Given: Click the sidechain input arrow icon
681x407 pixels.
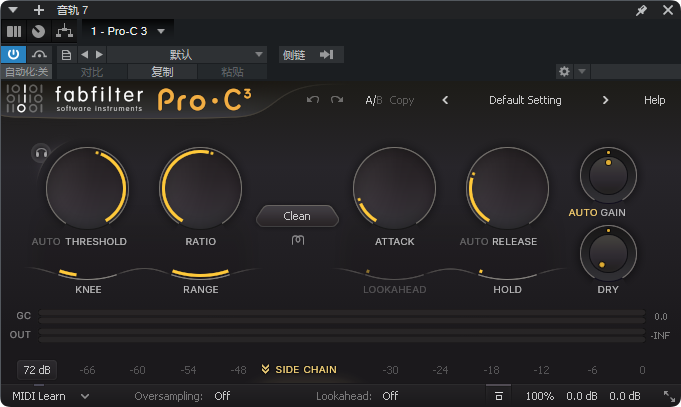Looking at the screenshot, I should coord(327,55).
